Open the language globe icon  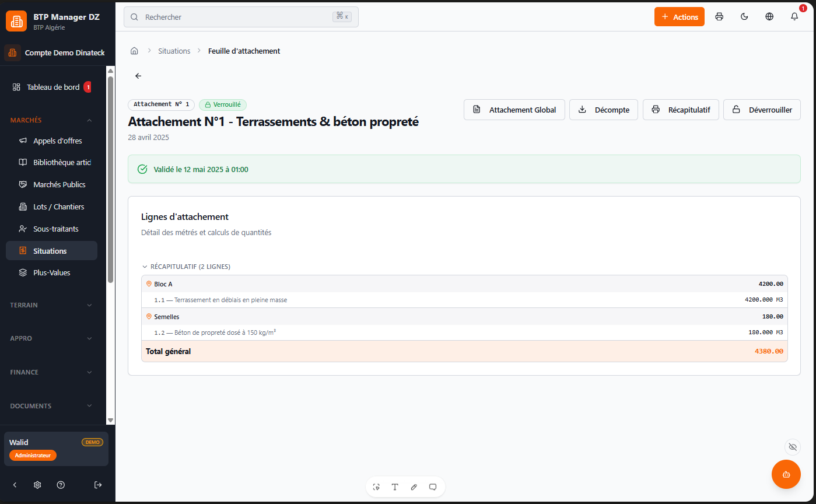769,17
